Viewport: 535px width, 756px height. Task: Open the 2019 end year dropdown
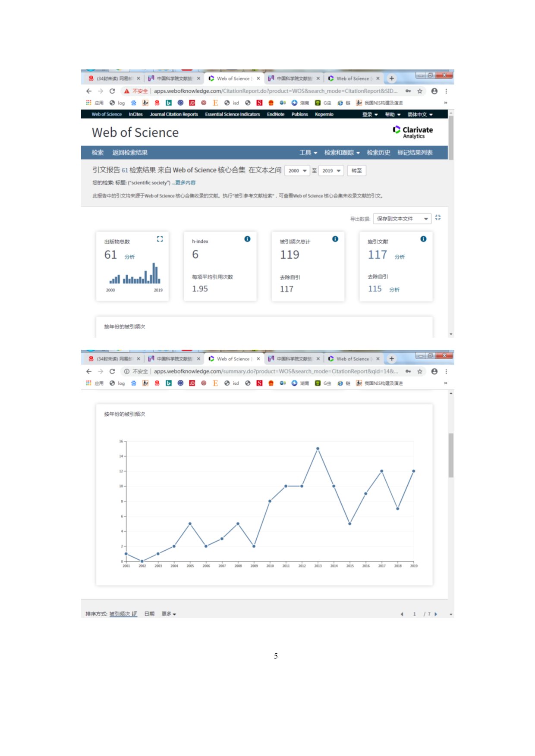point(331,171)
